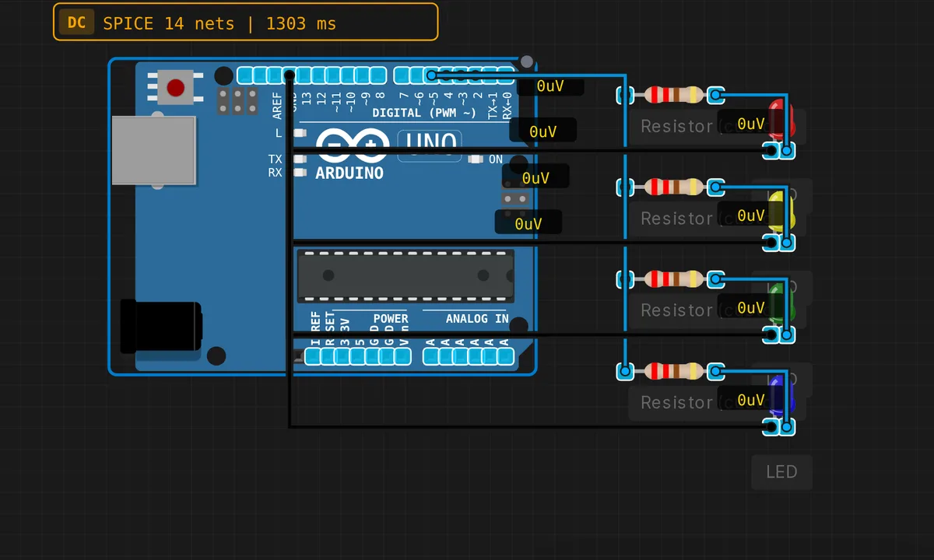Click the 0uV reading beside the yellow LED
Image resolution: width=934 pixels, height=560 pixels.
[750, 215]
